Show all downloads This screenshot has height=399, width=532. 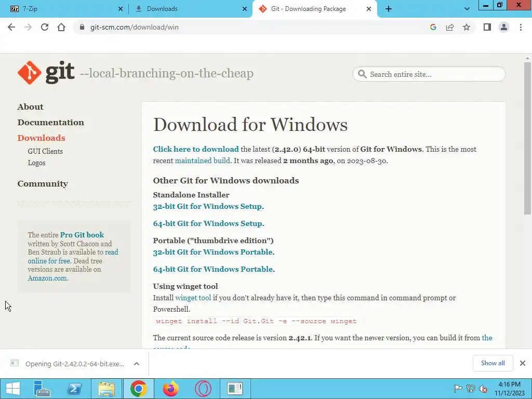coord(493,363)
